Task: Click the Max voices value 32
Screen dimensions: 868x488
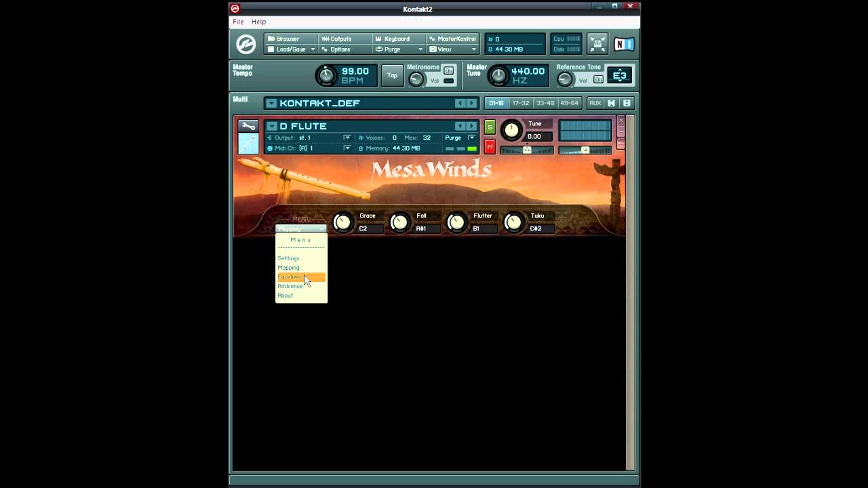Action: click(427, 138)
